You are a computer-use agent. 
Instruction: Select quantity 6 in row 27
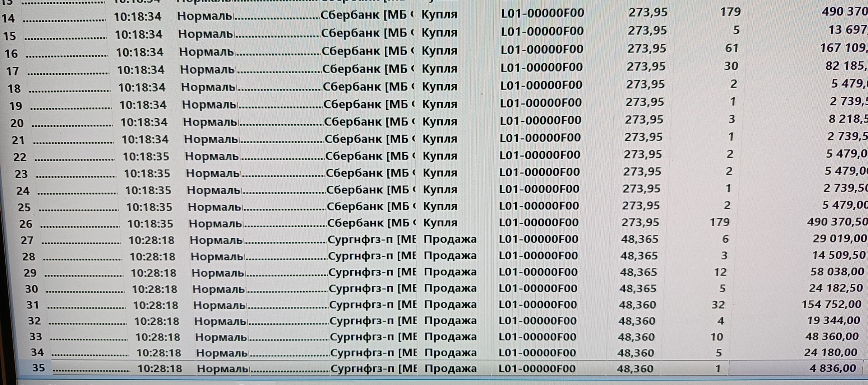(725, 239)
